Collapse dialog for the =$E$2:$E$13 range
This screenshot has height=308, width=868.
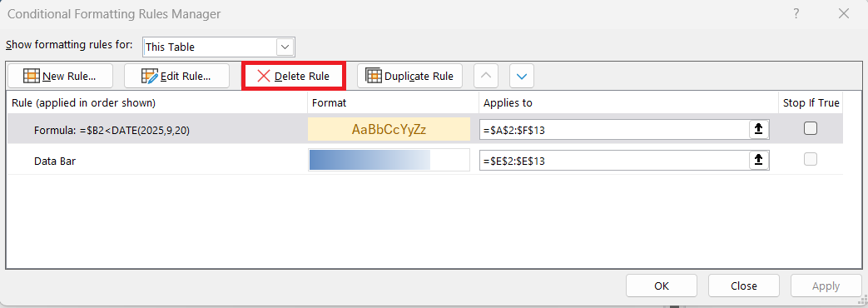[759, 160]
